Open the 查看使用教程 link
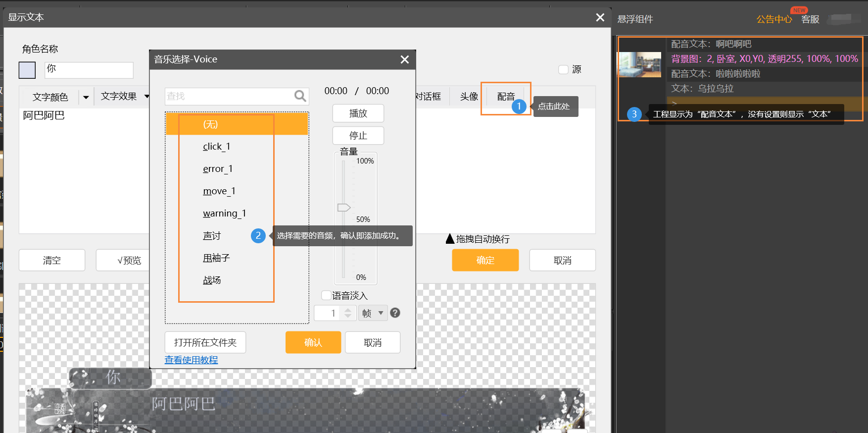Viewport: 868px width, 433px height. [191, 360]
